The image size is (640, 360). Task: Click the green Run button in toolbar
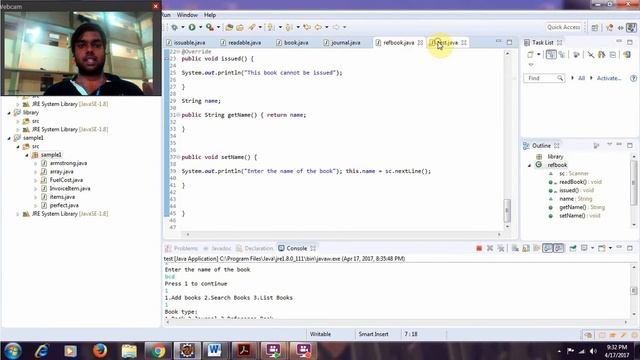point(192,27)
